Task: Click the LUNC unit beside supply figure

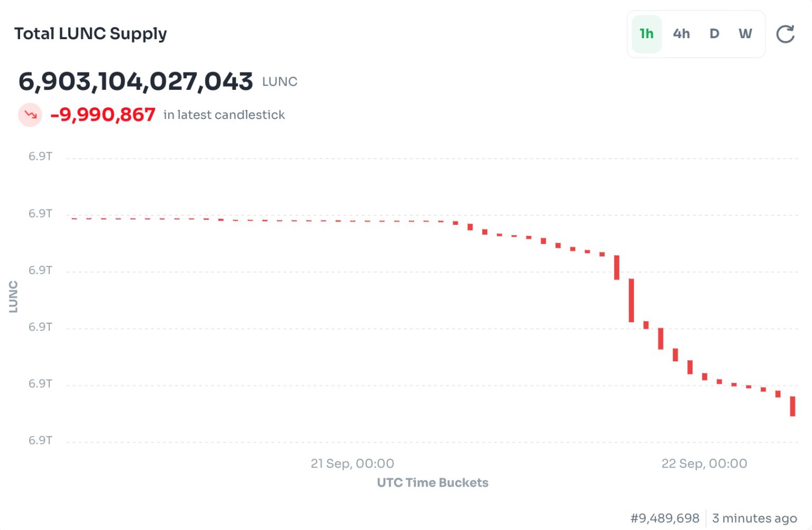Action: [x=280, y=82]
